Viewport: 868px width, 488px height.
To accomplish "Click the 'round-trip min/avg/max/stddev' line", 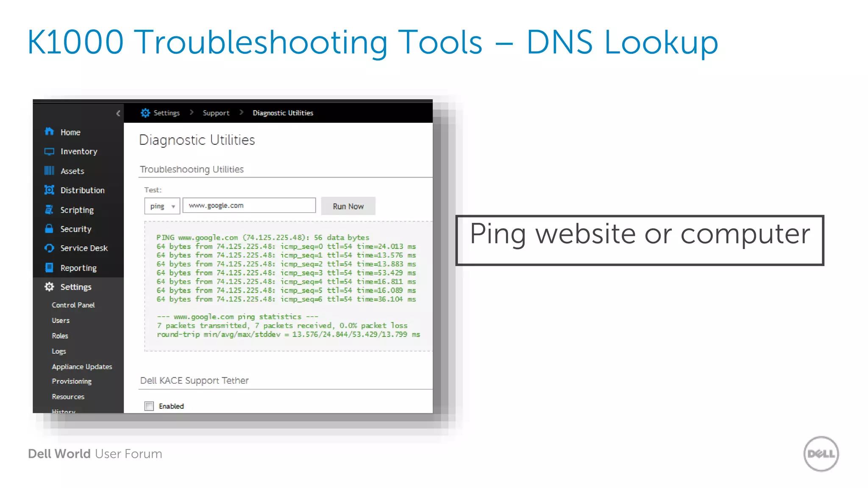I will [x=288, y=335].
